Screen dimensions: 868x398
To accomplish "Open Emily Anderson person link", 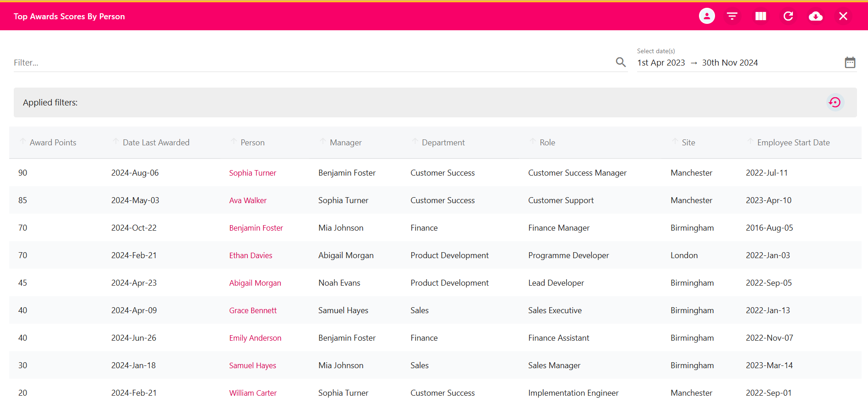I will [255, 338].
